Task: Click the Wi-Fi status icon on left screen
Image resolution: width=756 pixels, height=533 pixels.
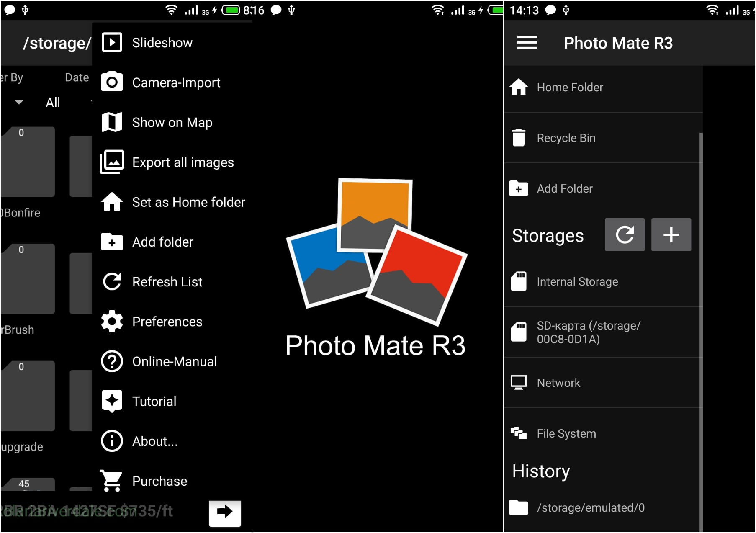Action: point(171,10)
